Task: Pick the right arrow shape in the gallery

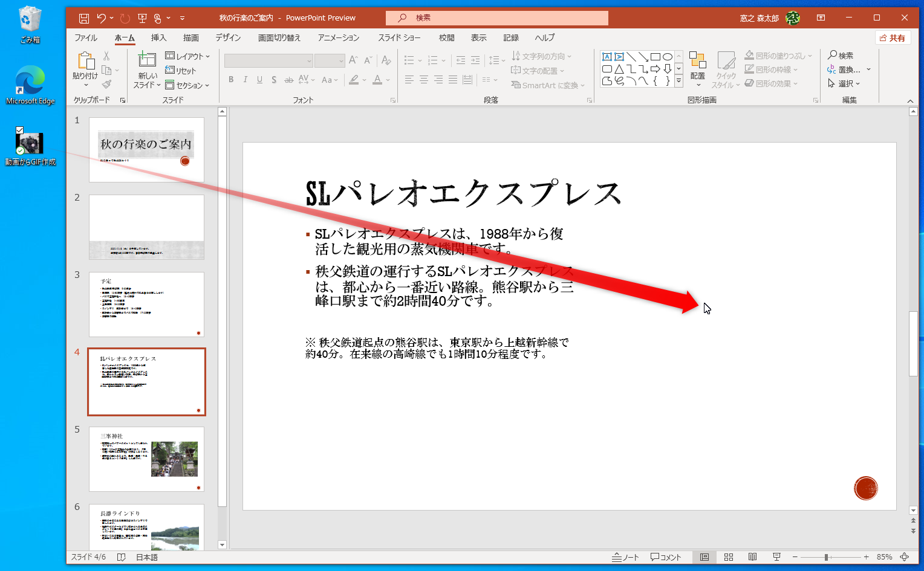Action: [x=656, y=69]
